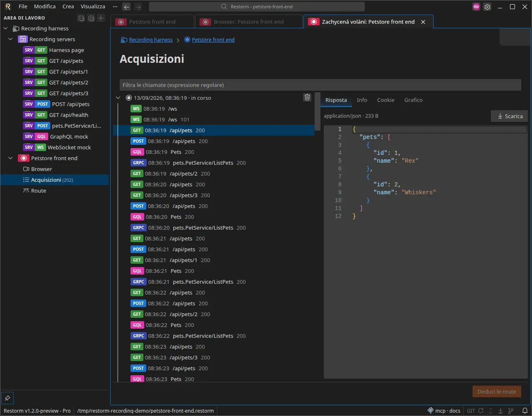Open the Crea menu
532x416 pixels.
tap(68, 7)
